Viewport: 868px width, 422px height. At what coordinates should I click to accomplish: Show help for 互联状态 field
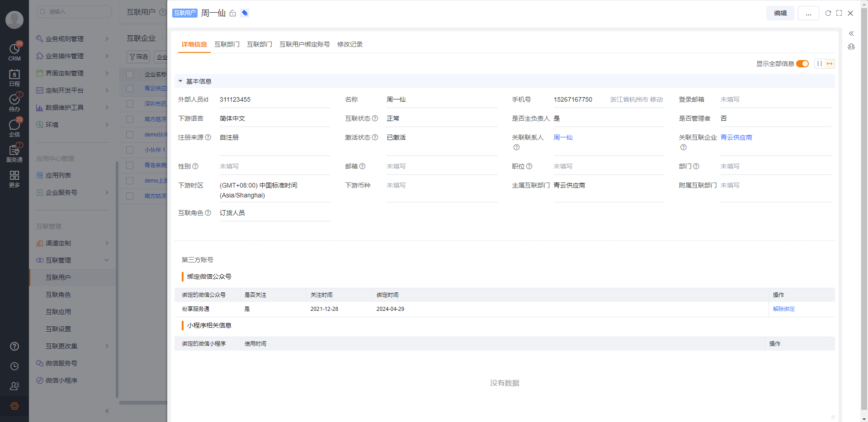(375, 118)
